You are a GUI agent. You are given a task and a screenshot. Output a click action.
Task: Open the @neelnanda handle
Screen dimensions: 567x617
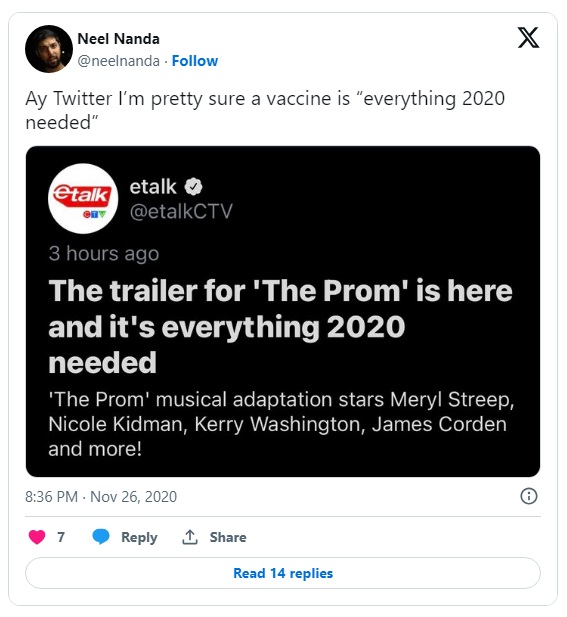point(118,61)
